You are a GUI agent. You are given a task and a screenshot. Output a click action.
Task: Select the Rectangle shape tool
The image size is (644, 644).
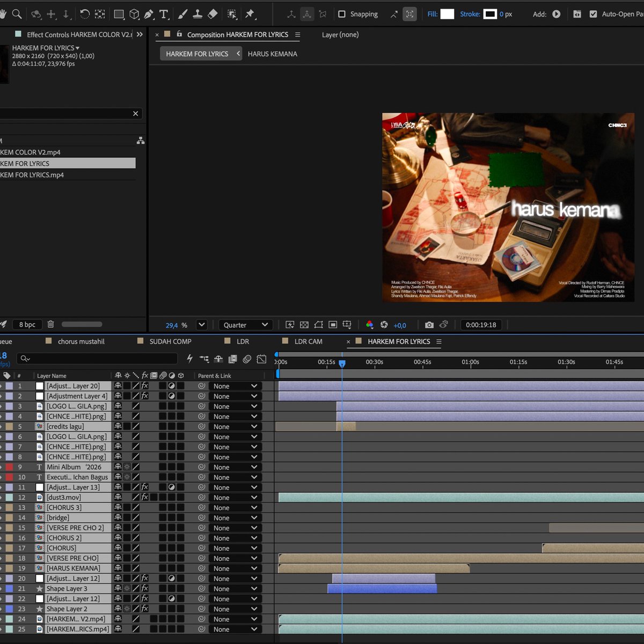tap(119, 14)
